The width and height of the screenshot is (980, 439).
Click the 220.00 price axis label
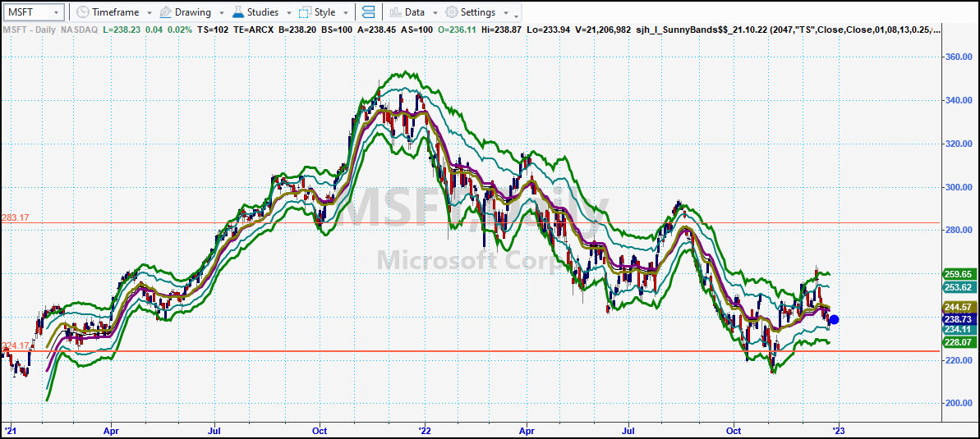point(958,360)
